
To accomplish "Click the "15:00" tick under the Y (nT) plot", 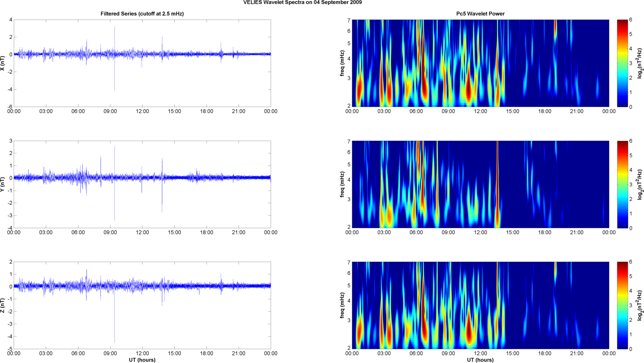I will tap(175, 232).
